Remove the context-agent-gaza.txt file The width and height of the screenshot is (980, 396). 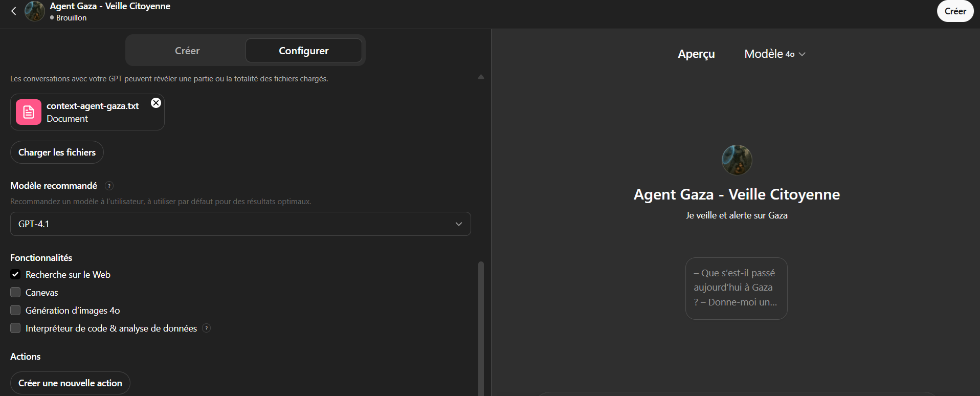156,103
